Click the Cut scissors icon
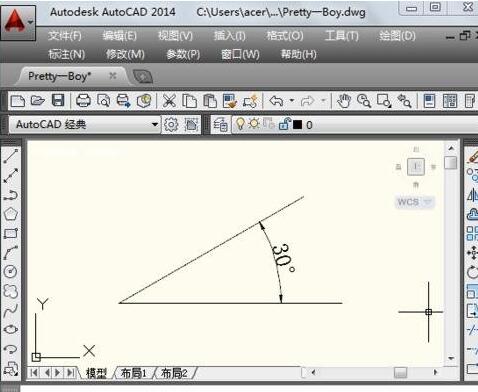Viewport: 478px width, 392px height. coord(169,101)
